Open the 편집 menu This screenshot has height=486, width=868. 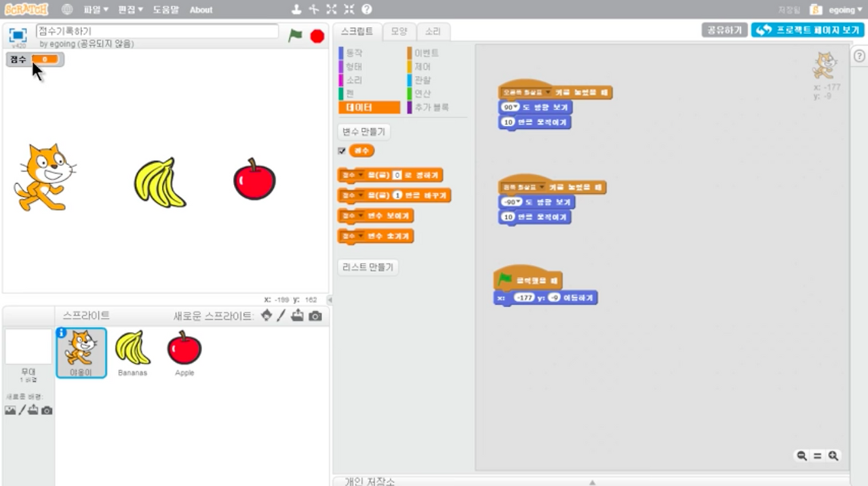point(131,9)
